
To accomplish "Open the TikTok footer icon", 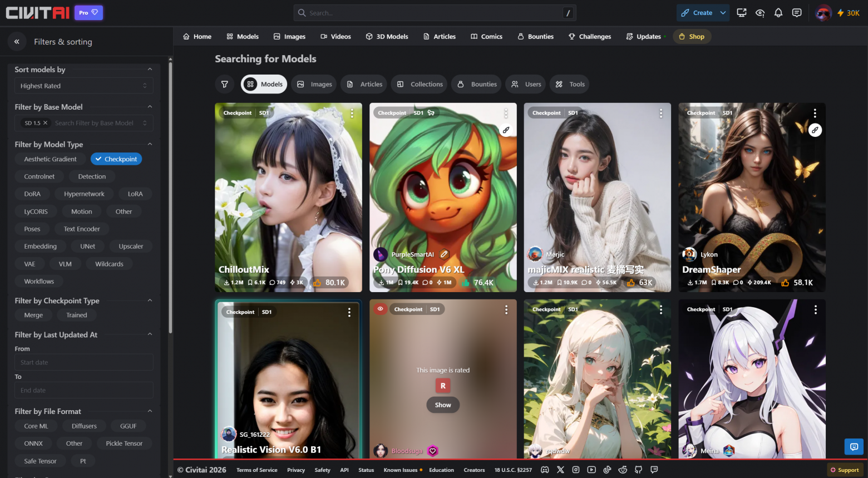I will pos(607,470).
